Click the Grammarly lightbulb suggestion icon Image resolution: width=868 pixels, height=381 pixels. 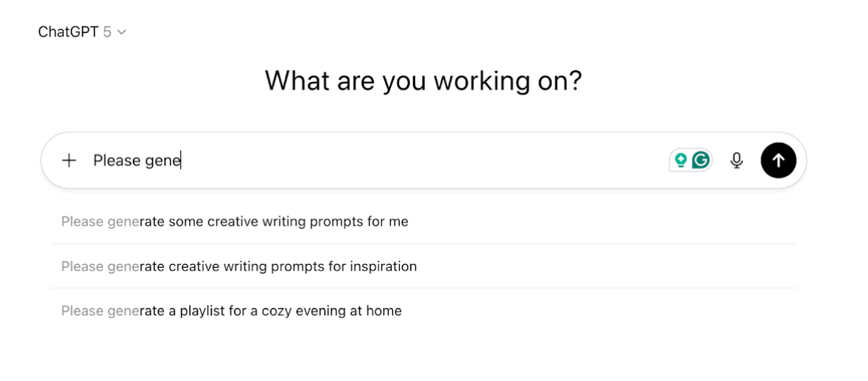pyautogui.click(x=681, y=161)
